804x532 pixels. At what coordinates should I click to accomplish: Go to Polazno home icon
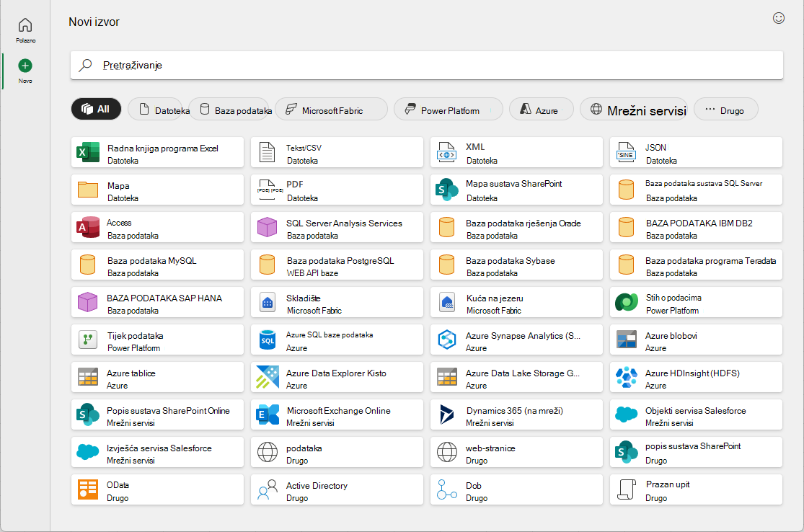pos(25,25)
